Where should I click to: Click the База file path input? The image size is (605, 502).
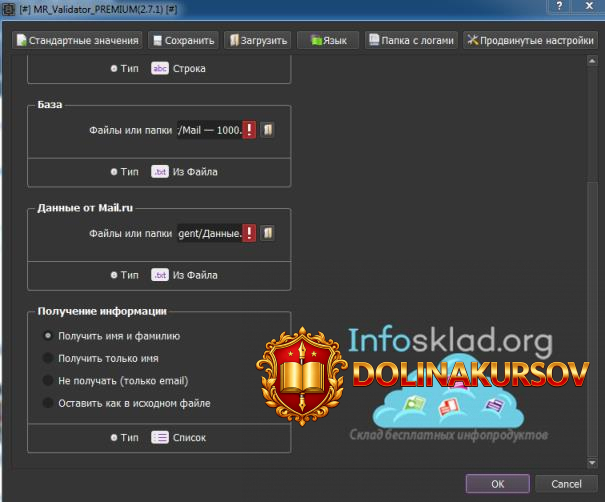(210, 130)
